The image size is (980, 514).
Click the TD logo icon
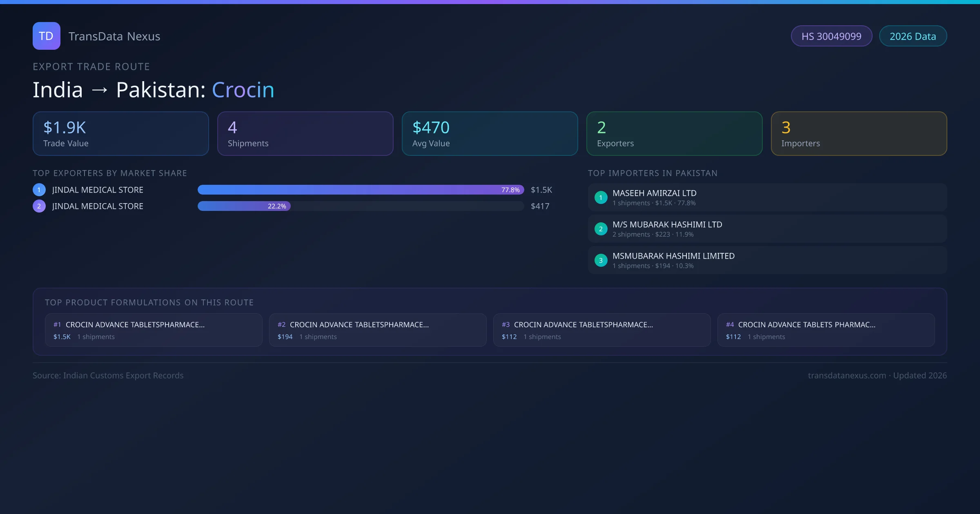pyautogui.click(x=46, y=36)
